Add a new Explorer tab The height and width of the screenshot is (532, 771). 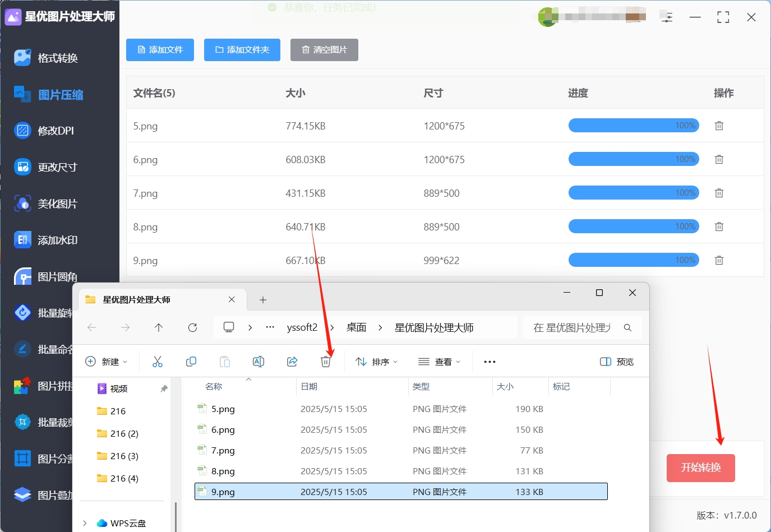pyautogui.click(x=262, y=300)
